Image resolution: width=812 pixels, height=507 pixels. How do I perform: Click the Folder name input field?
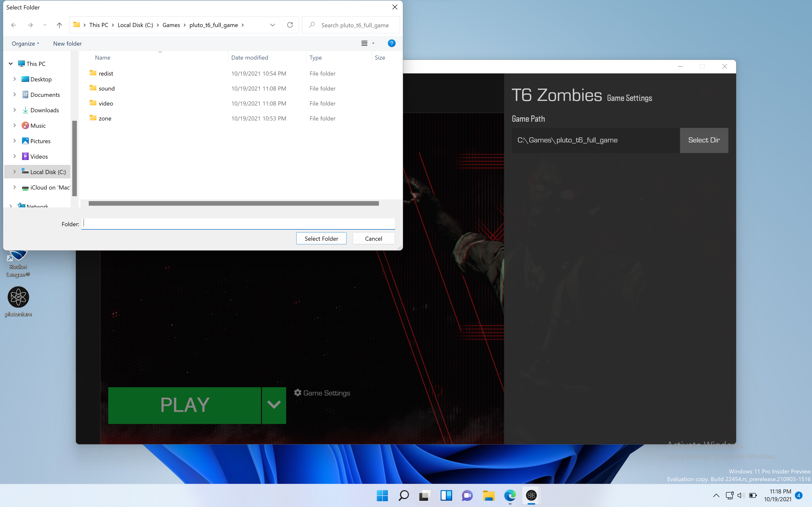[x=238, y=224]
